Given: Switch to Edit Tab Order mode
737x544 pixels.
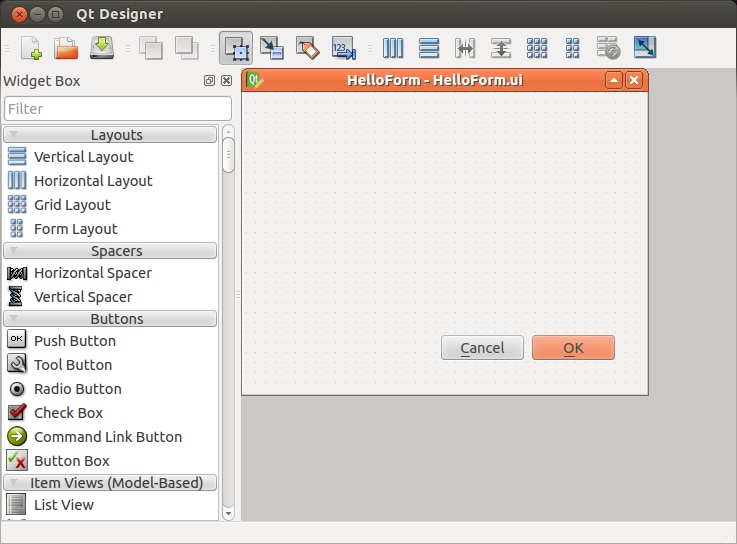Looking at the screenshot, I should click(344, 48).
